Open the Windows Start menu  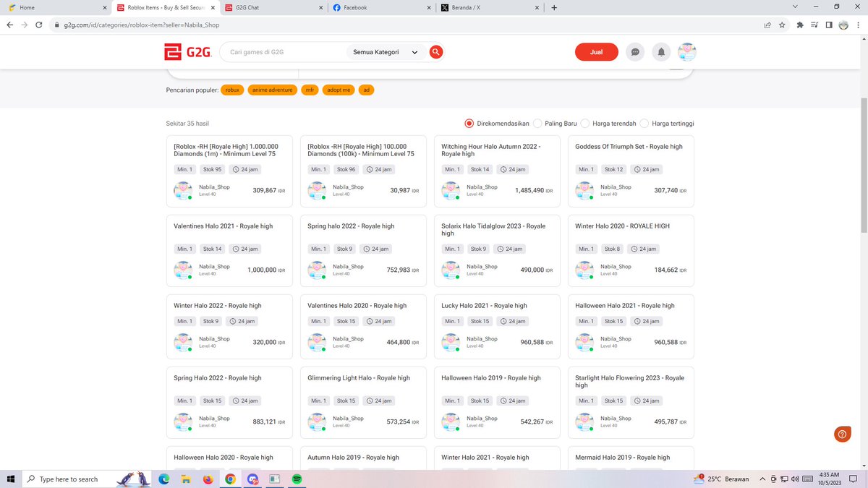click(11, 479)
